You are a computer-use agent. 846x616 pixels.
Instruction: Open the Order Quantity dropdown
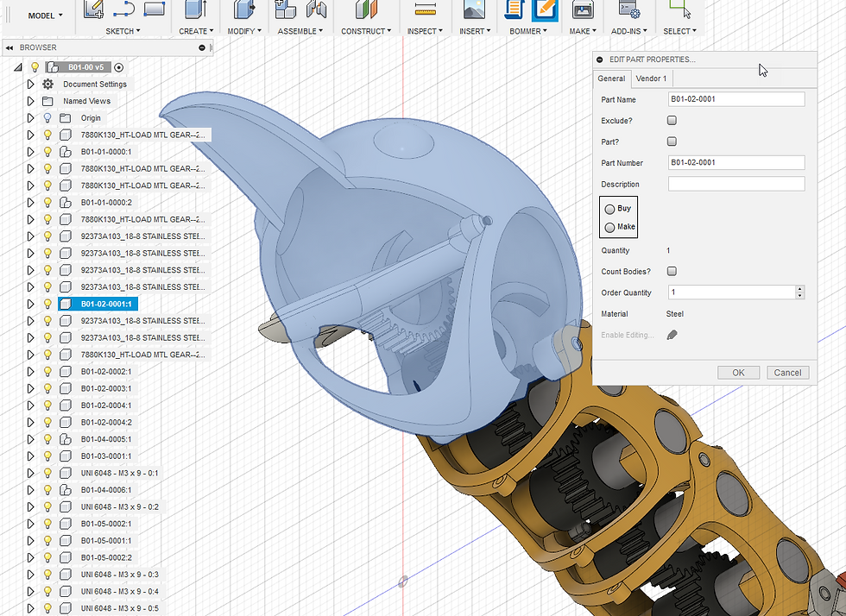[x=800, y=292]
